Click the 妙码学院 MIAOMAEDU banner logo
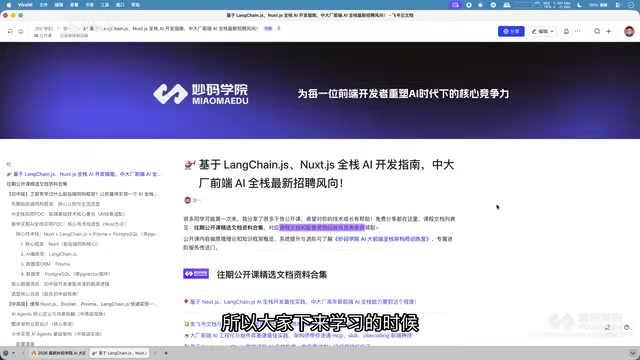This screenshot has width=640, height=360. (200, 94)
